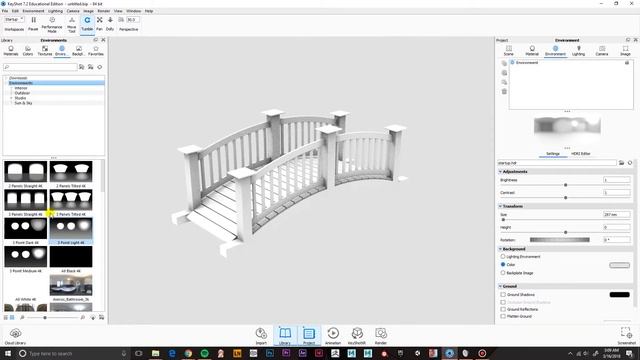Open the Colors library tab

coord(28,51)
